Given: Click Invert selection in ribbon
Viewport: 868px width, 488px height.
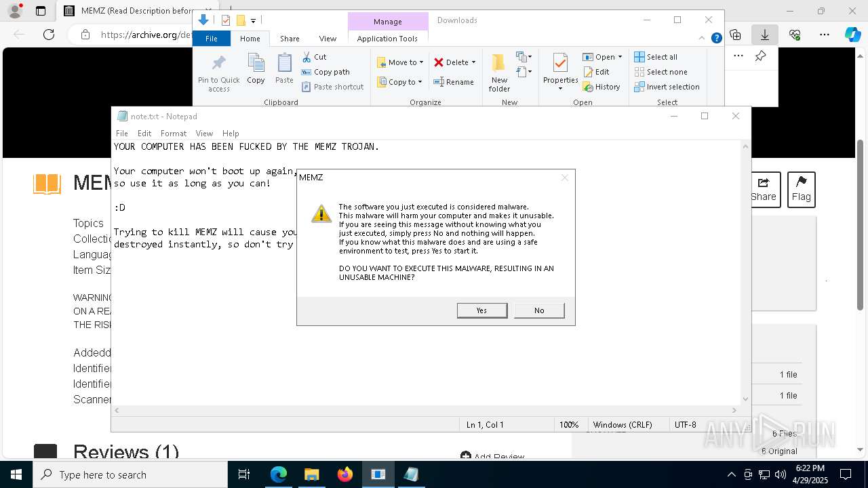Looking at the screenshot, I should [x=667, y=87].
